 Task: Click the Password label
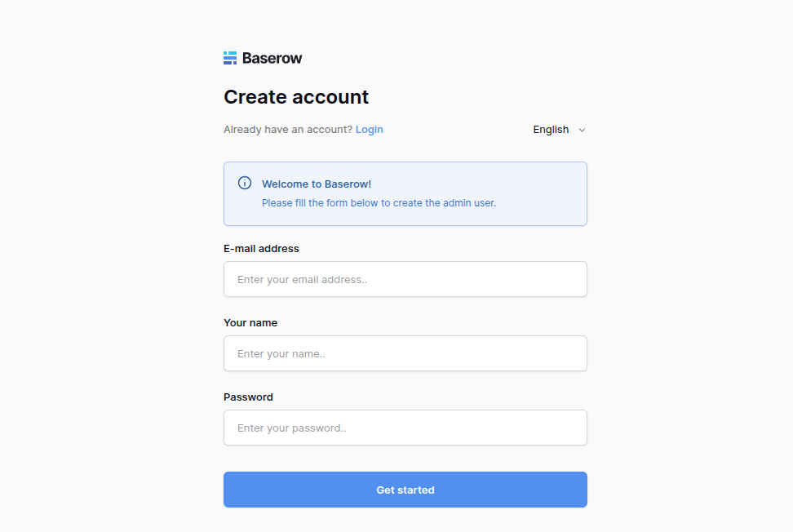pos(248,397)
